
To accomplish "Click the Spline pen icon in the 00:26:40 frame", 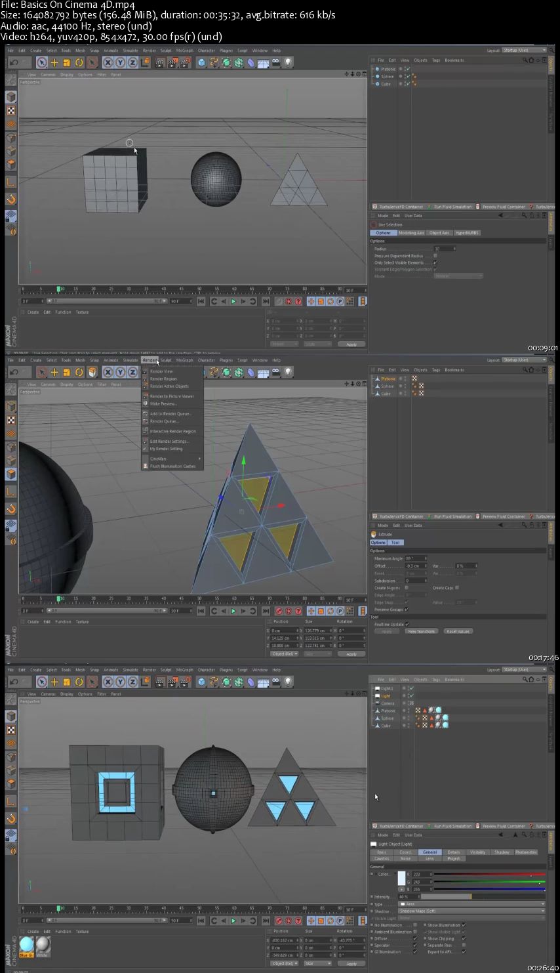I will pos(214,682).
